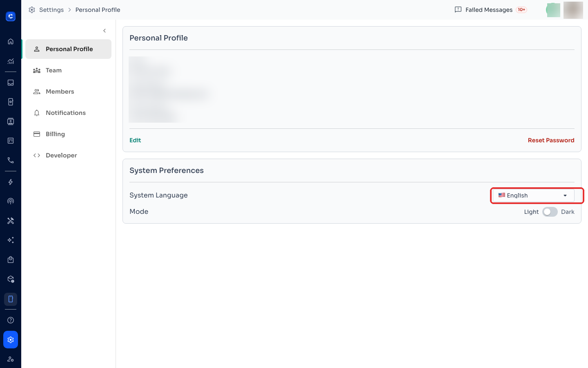Collapse the settings side menu
The image size is (588, 368).
tap(105, 31)
